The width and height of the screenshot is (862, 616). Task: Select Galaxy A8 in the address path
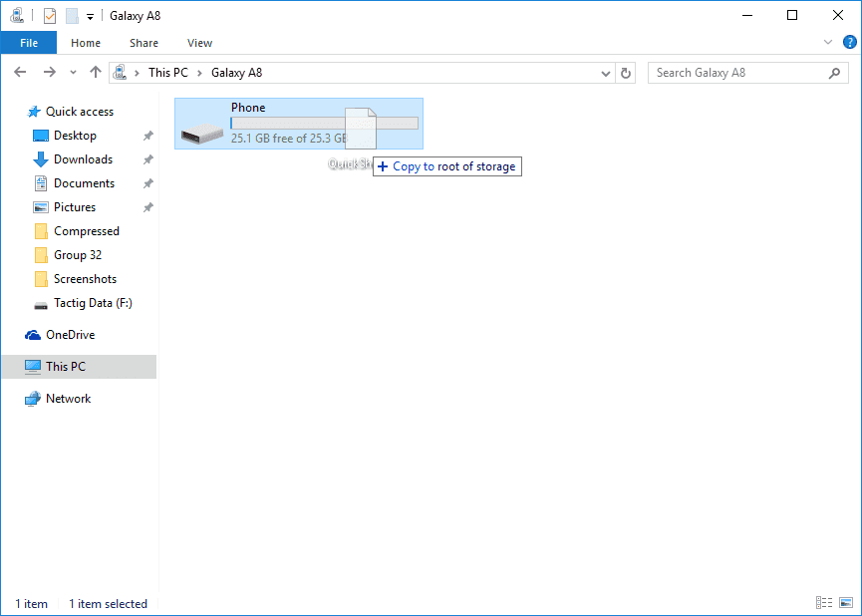click(237, 73)
